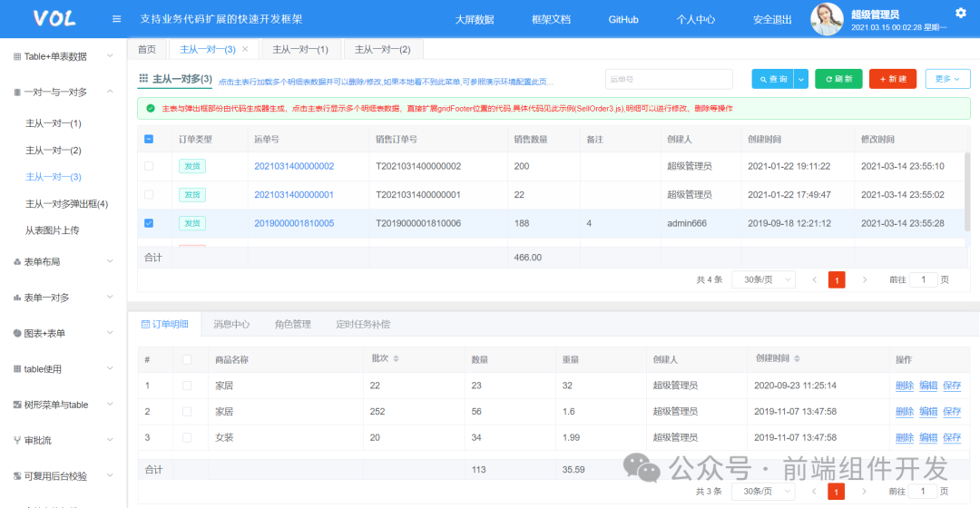Sort 创建时间 column in detail table
This screenshot has height=508, width=980.
[x=797, y=358]
